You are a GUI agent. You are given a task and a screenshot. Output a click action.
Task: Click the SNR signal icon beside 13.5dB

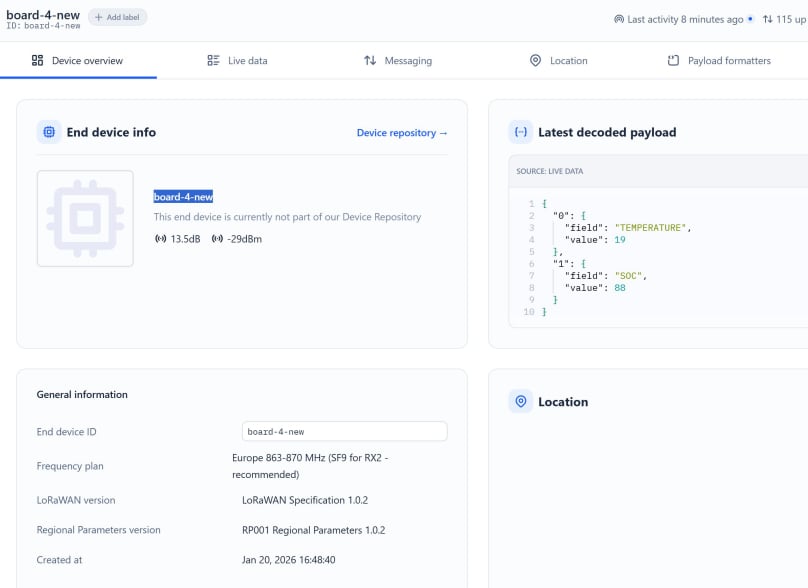click(160, 239)
